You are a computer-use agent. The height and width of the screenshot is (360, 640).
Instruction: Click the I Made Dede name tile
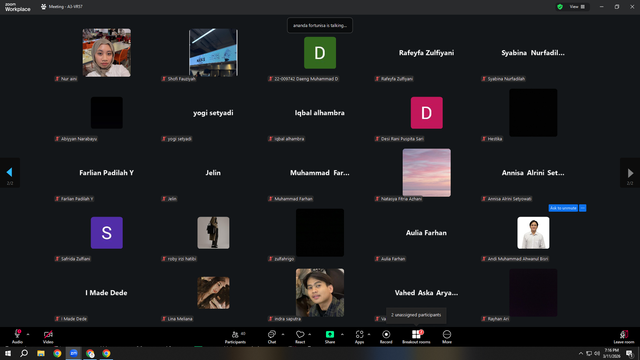(106, 293)
